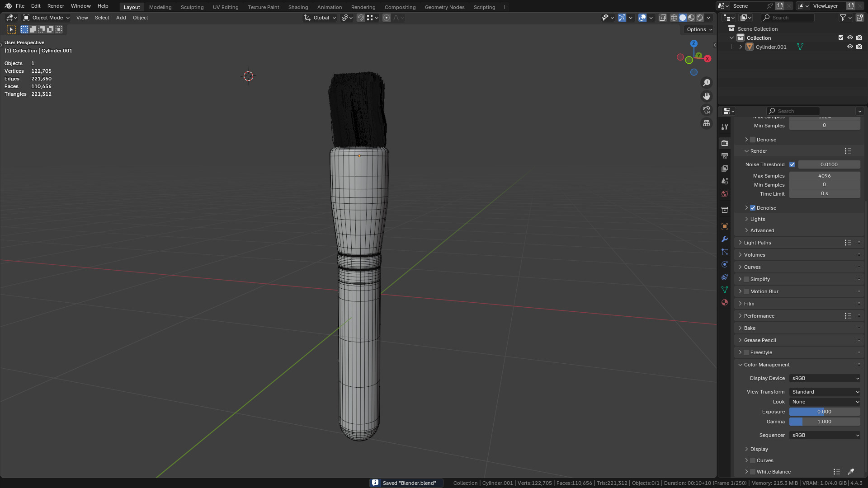The image size is (868, 488).
Task: Hide Cylinder.001 in viewport via eye icon
Action: tap(850, 47)
